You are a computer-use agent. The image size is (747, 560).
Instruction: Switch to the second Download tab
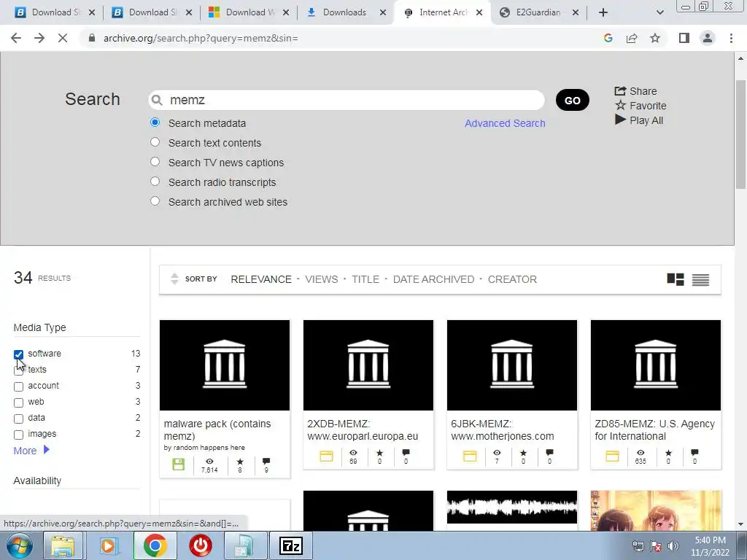click(151, 12)
